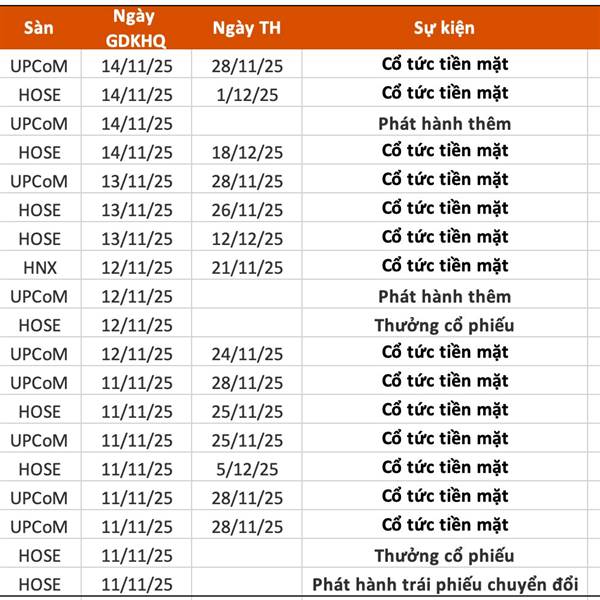Viewport: 600px width, 600px height.
Task: Click "Thưởng cổ phiếu" in the 11/11/25 row
Action: 445,555
